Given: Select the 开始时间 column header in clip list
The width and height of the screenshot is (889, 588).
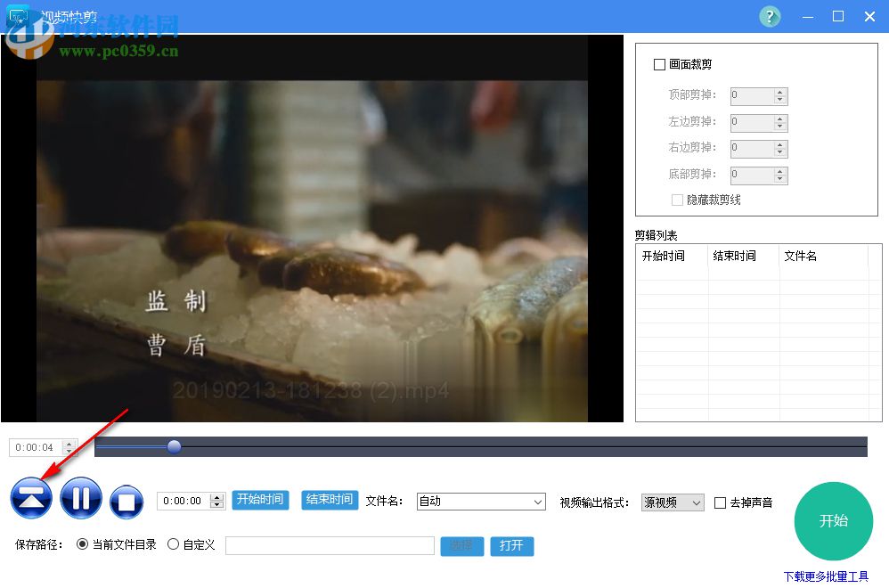Looking at the screenshot, I should 671,257.
